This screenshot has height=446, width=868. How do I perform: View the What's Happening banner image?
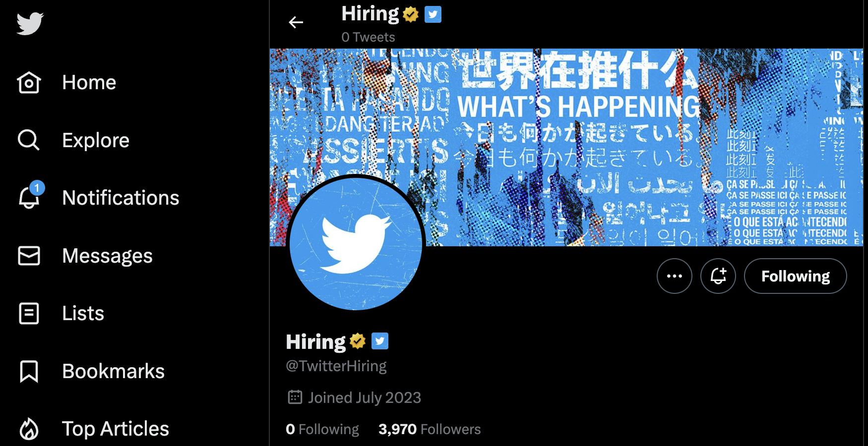click(x=566, y=147)
